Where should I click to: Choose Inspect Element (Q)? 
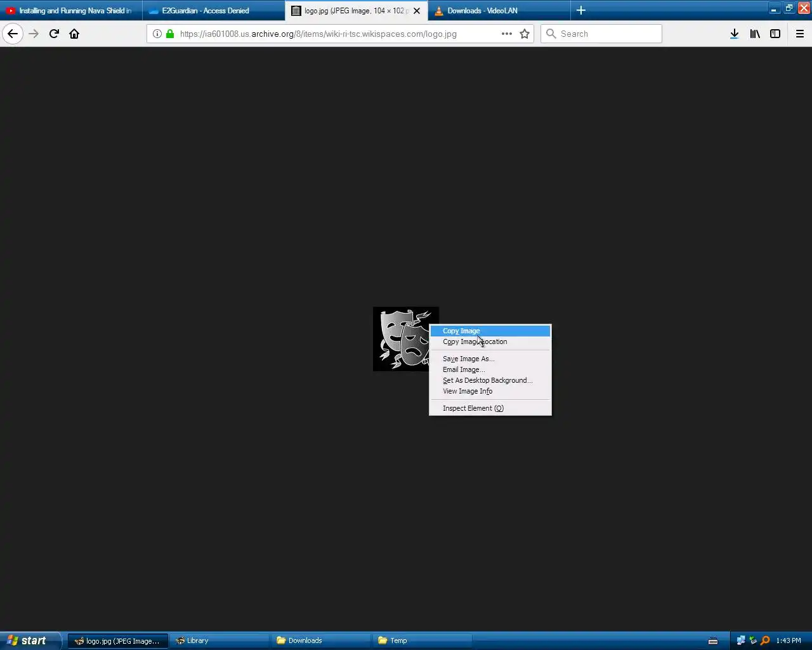(490, 408)
